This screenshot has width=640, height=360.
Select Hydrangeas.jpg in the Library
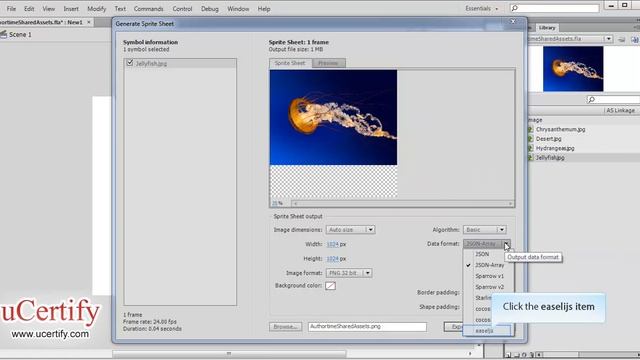pos(555,148)
